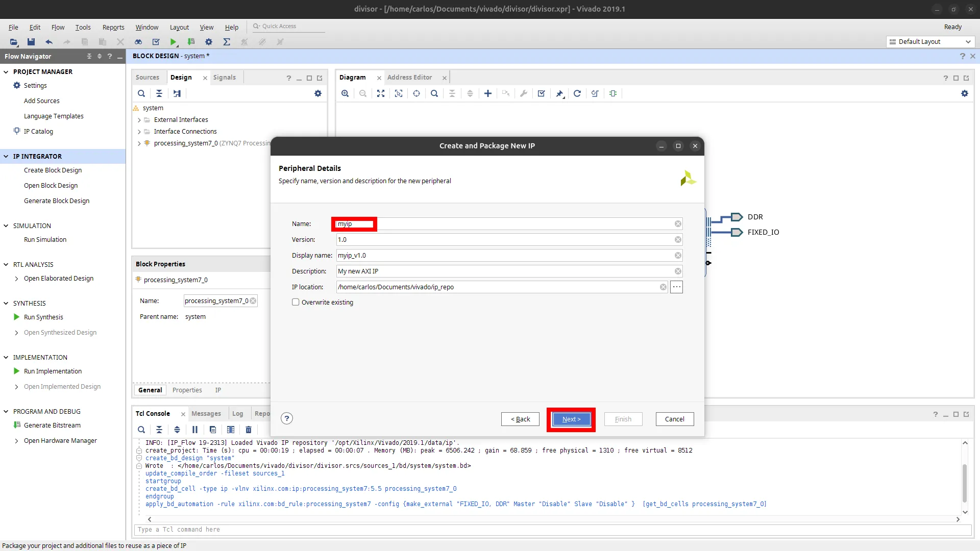Click the Diagram zoom in icon
This screenshot has width=980, height=551.
345,93
